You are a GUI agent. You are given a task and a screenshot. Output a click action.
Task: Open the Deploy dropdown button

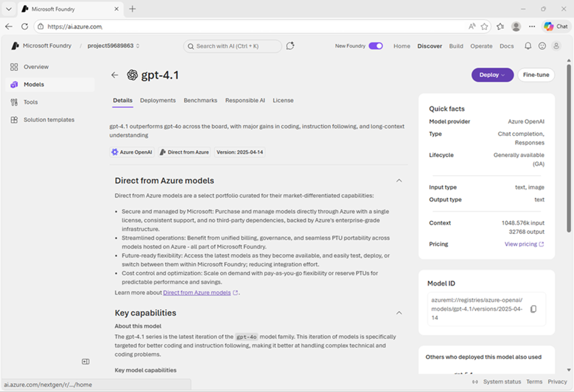click(x=492, y=75)
